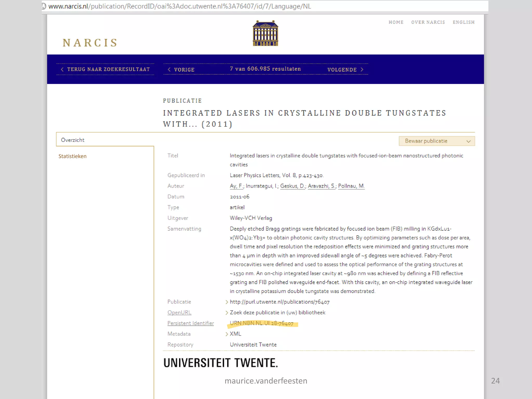Select the Overzicht tab
Image resolution: width=532 pixels, height=399 pixels.
[x=105, y=140]
